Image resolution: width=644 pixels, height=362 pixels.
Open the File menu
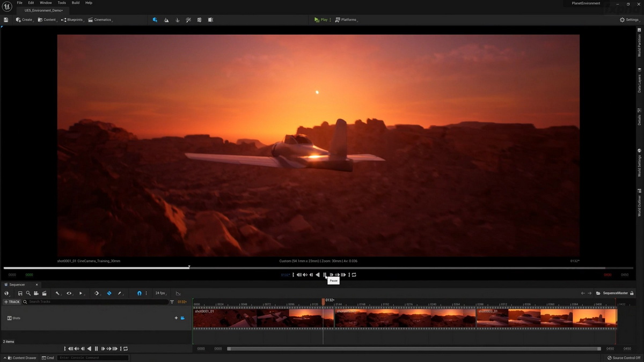[x=19, y=3]
